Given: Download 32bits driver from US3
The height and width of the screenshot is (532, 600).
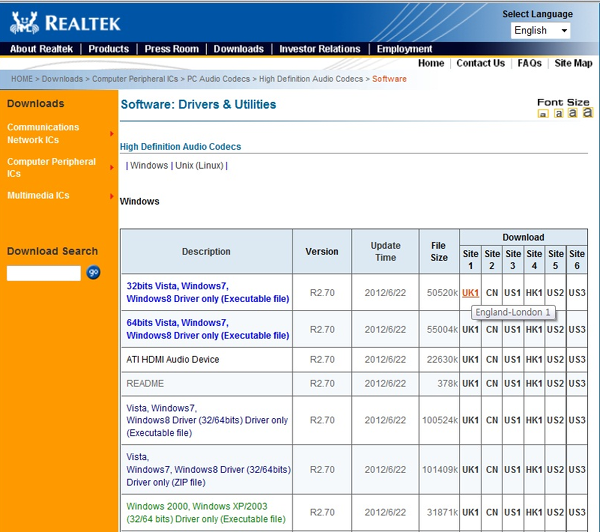Looking at the screenshot, I should click(x=577, y=293).
